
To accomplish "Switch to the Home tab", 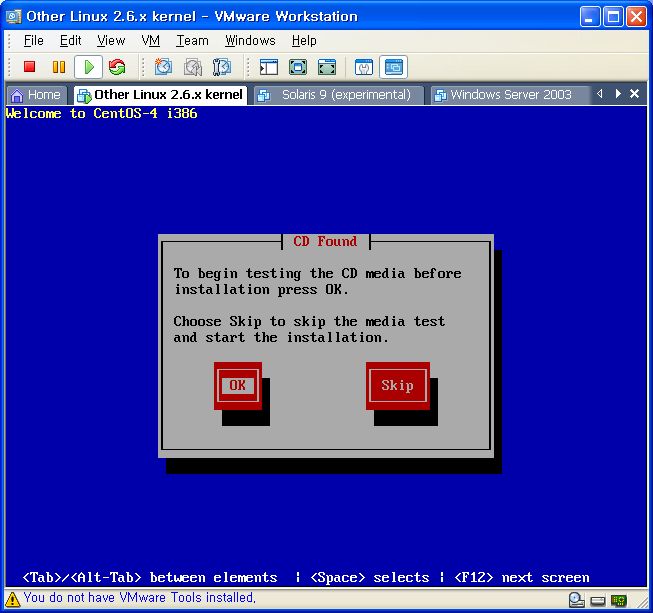I will point(36,94).
